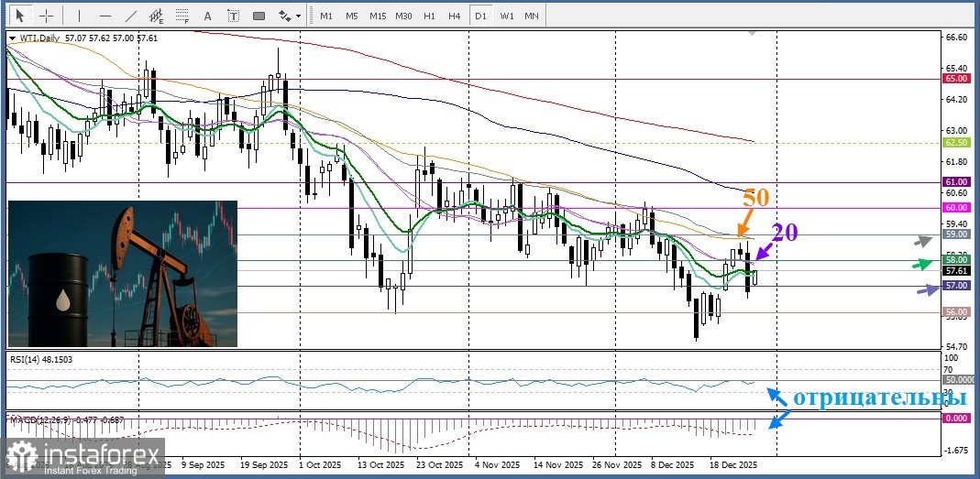The image size is (980, 479).
Task: Click the red 65.00 price level label
Action: [956, 80]
